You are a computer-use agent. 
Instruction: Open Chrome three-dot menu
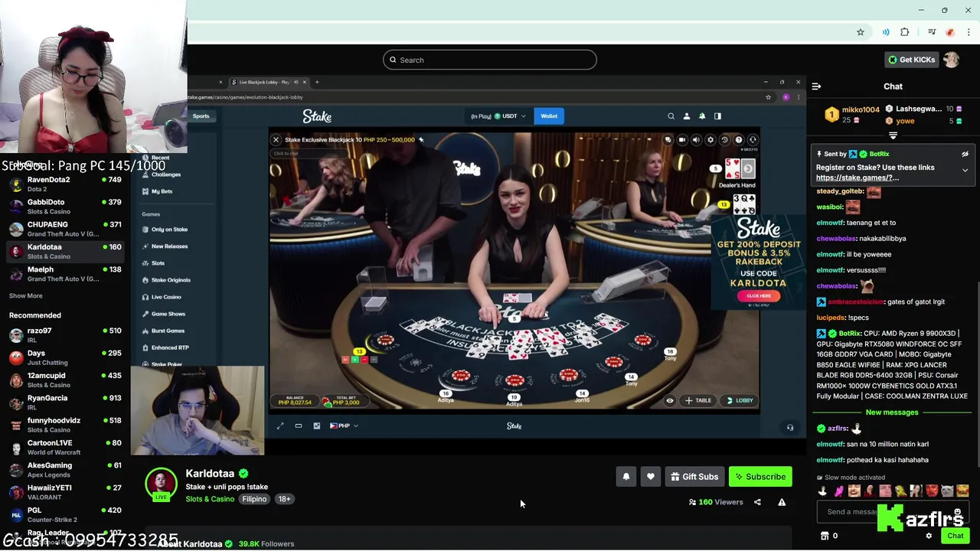coord(969,32)
